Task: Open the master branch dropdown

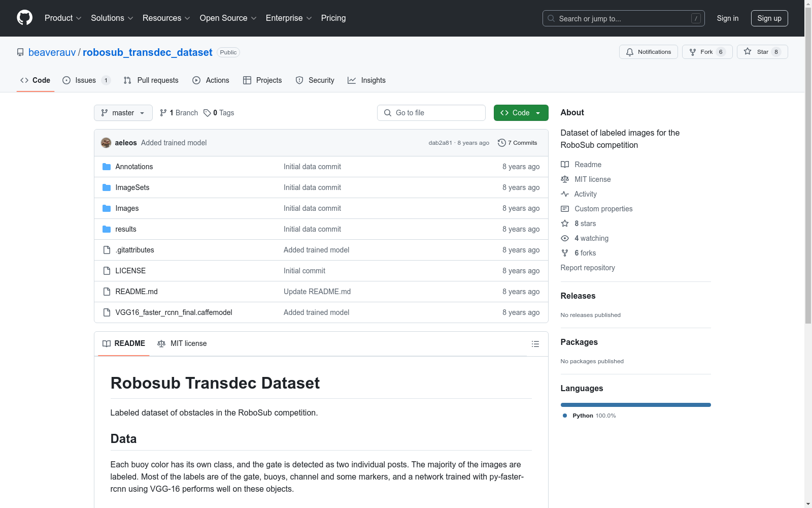Action: (x=123, y=113)
